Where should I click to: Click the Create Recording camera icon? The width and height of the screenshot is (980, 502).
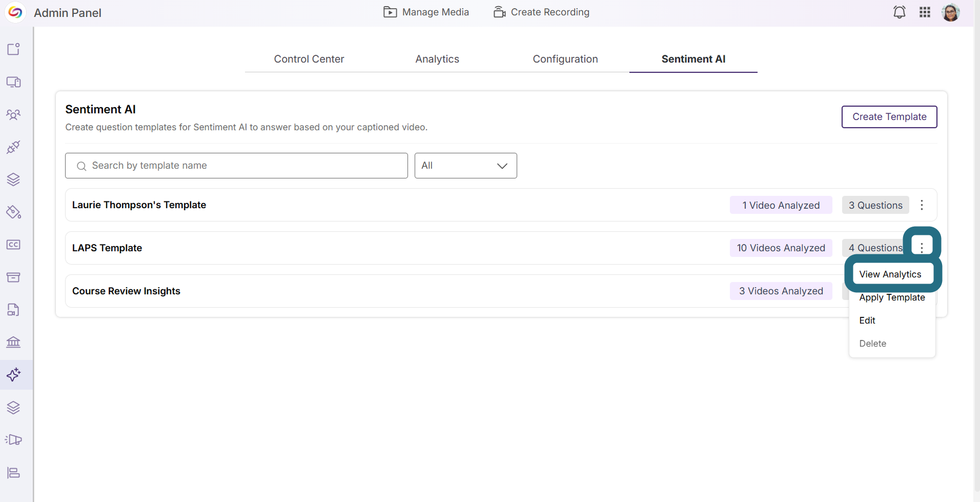point(500,12)
